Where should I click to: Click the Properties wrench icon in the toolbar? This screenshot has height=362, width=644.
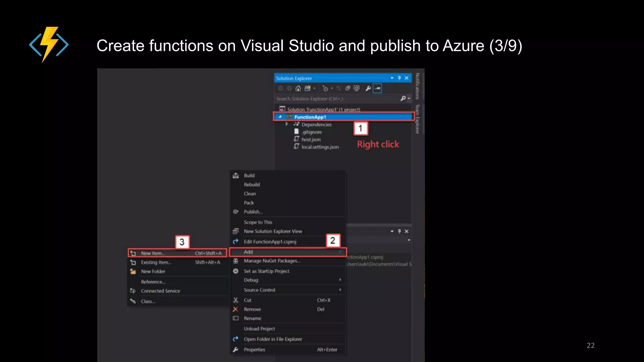point(368,88)
